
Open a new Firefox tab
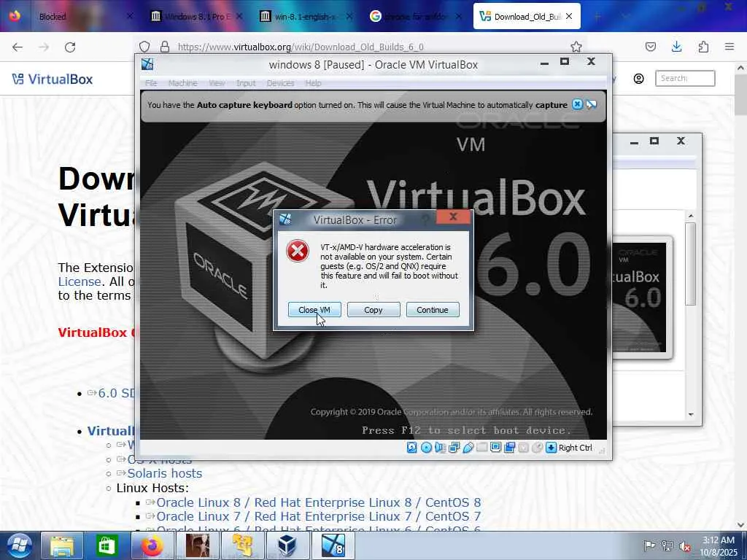(597, 17)
